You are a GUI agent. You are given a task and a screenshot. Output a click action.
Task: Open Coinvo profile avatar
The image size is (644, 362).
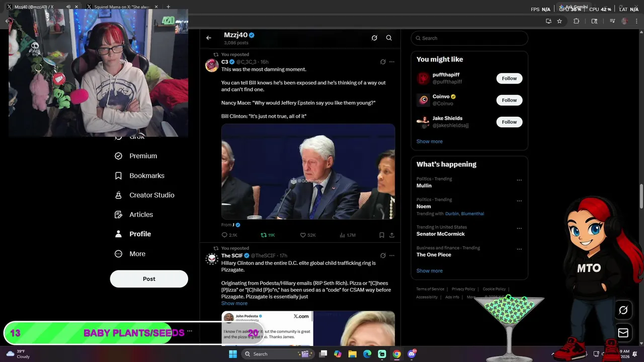(x=423, y=100)
